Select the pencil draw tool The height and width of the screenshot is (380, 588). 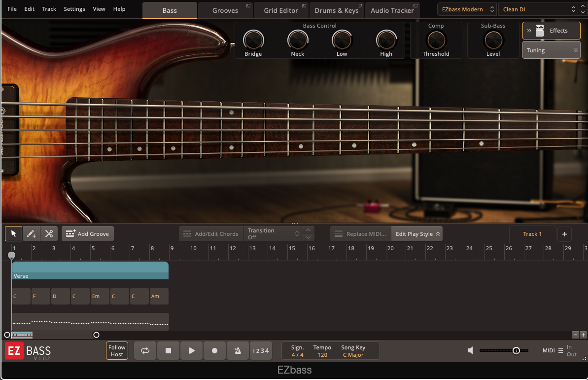point(31,234)
